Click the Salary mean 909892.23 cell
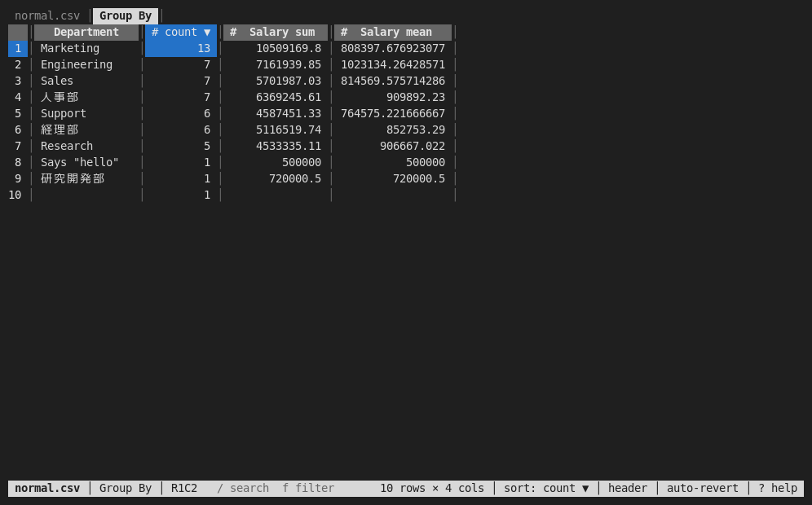Image resolution: width=812 pixels, height=505 pixels. tap(393, 97)
